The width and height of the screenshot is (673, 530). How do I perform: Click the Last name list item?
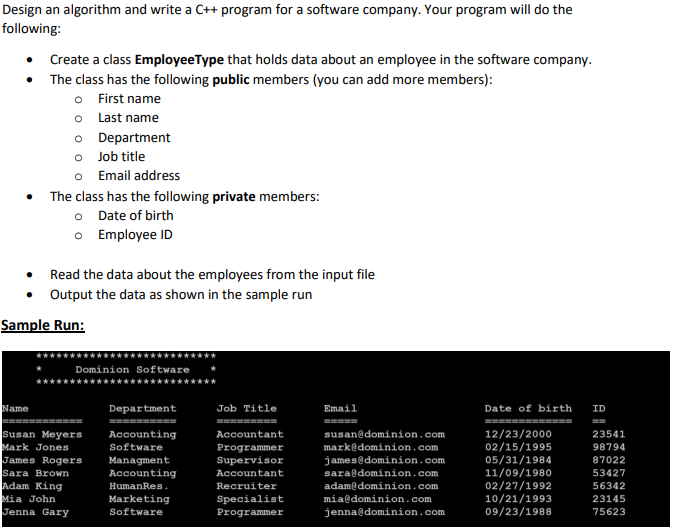coord(128,118)
